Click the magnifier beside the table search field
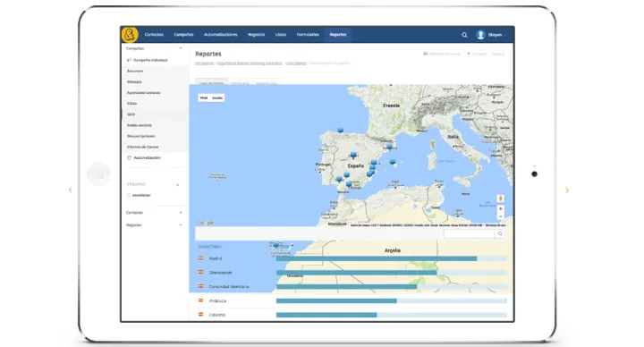Image resolution: width=644 pixels, height=347 pixels. point(500,233)
